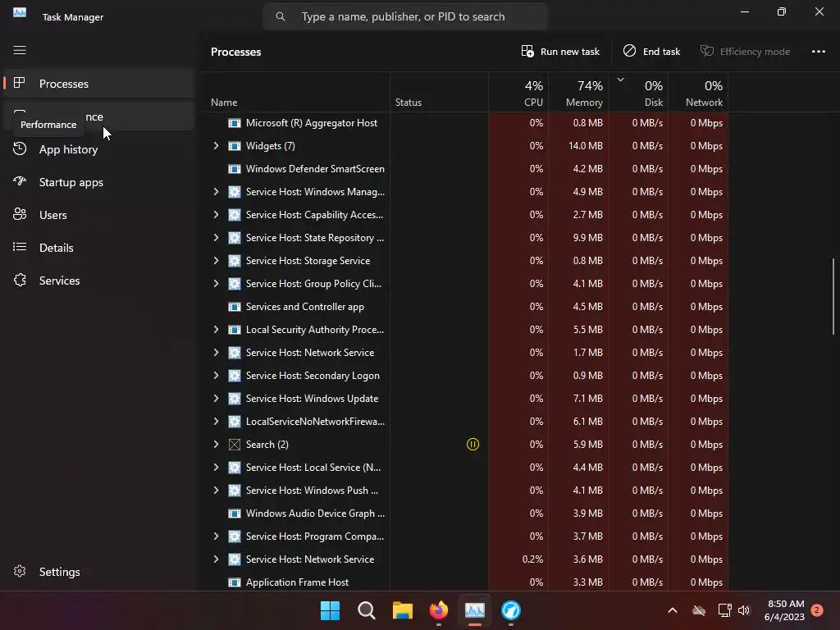
Task: Open taskbar Search magnifier
Action: pos(367,610)
